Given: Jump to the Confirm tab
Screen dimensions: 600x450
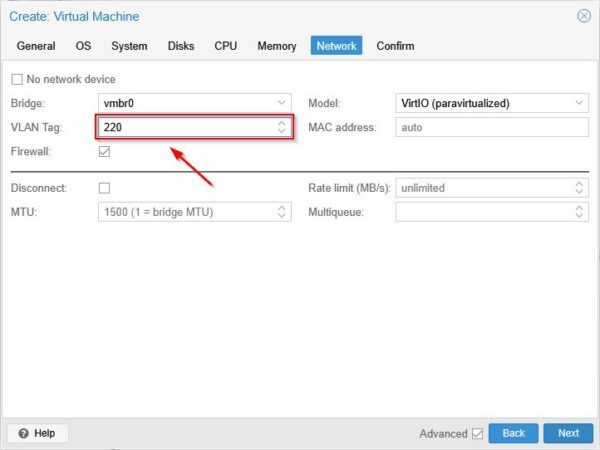Looking at the screenshot, I should click(395, 46).
